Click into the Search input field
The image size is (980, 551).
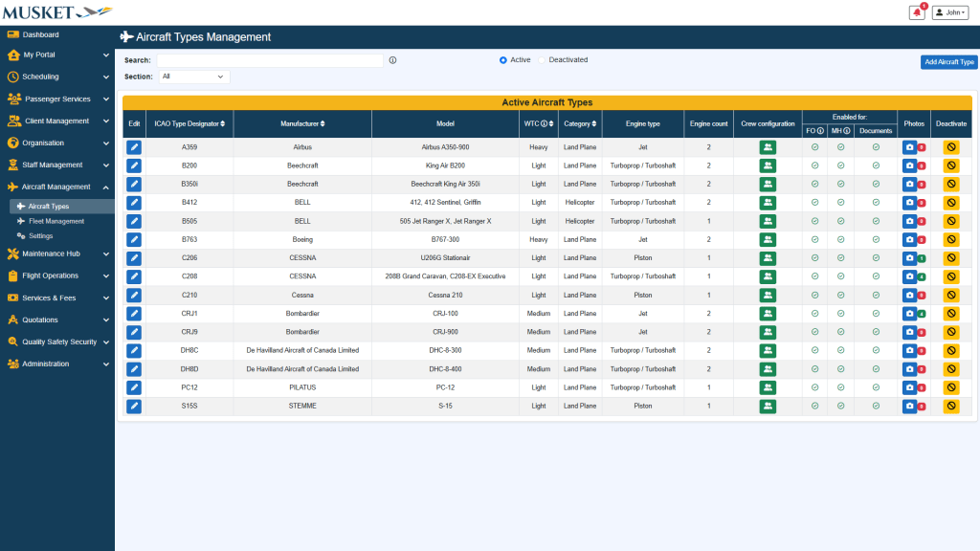coord(270,60)
